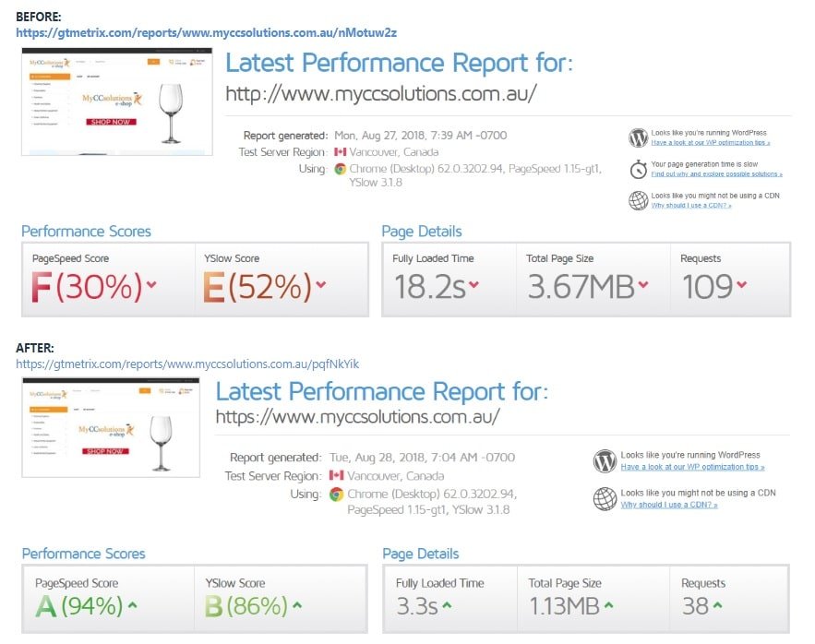Click the down arrow beside 18.2s loaded time
The height and width of the screenshot is (644, 815).
473,284
